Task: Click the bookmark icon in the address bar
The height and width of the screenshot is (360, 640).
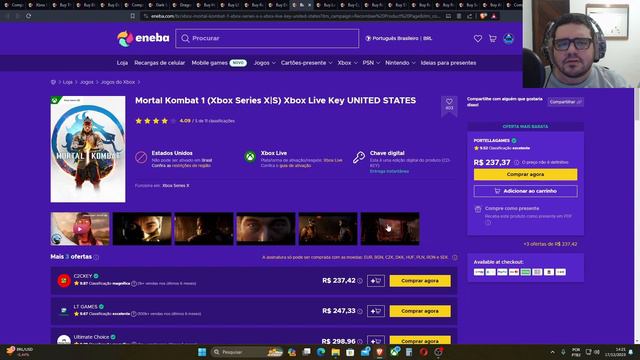Action: [x=133, y=16]
